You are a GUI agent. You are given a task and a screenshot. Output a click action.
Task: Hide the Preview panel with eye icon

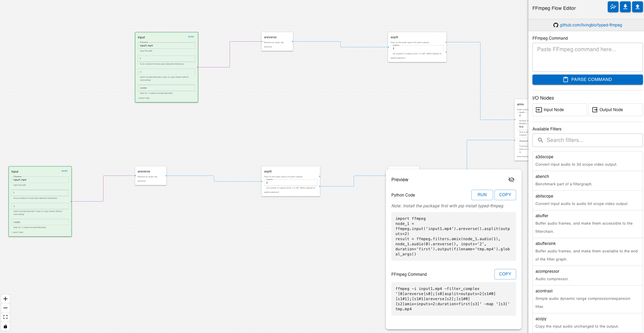click(511, 180)
